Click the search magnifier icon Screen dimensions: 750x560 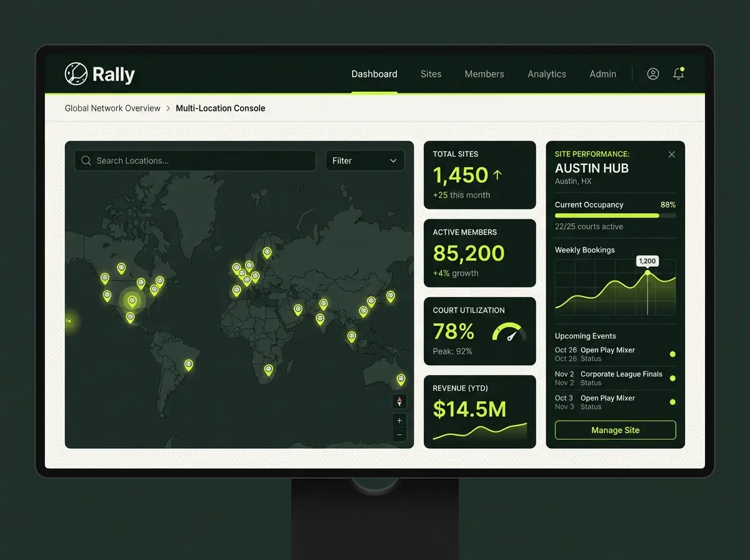pyautogui.click(x=86, y=161)
